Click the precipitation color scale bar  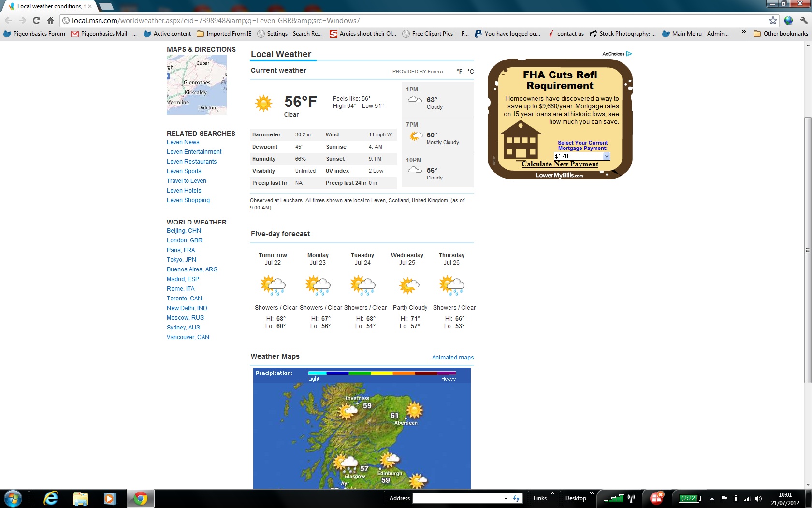click(x=382, y=373)
